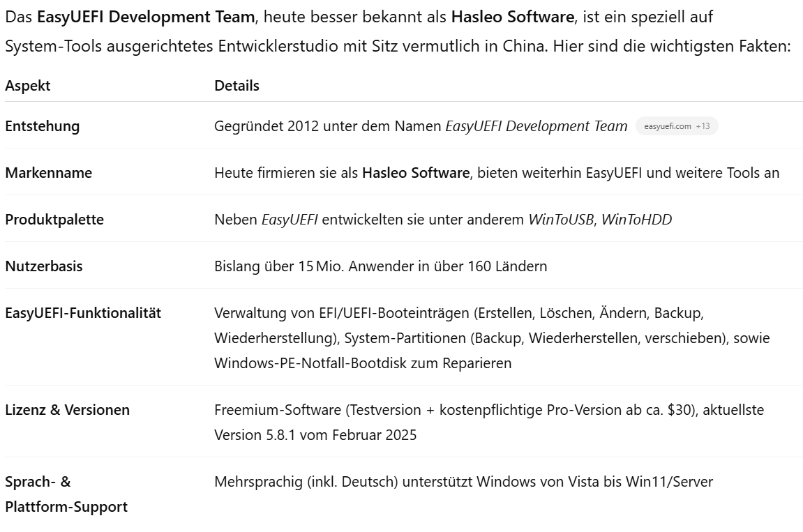Select the Entstehung row label
Screen dimensions: 803x532
point(43,126)
